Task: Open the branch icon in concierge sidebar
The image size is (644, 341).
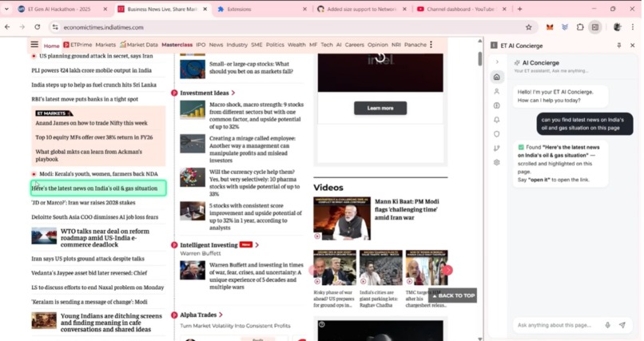Action: tap(496, 148)
